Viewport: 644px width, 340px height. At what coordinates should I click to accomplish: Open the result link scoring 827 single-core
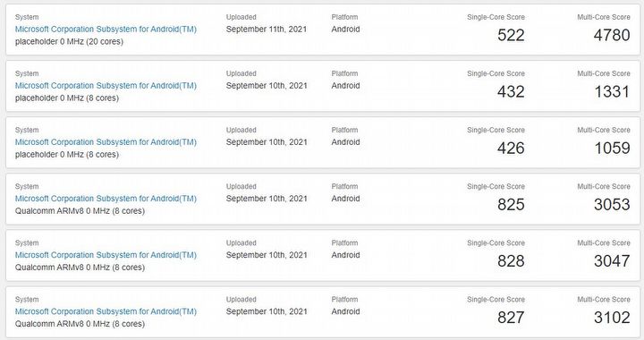point(106,311)
